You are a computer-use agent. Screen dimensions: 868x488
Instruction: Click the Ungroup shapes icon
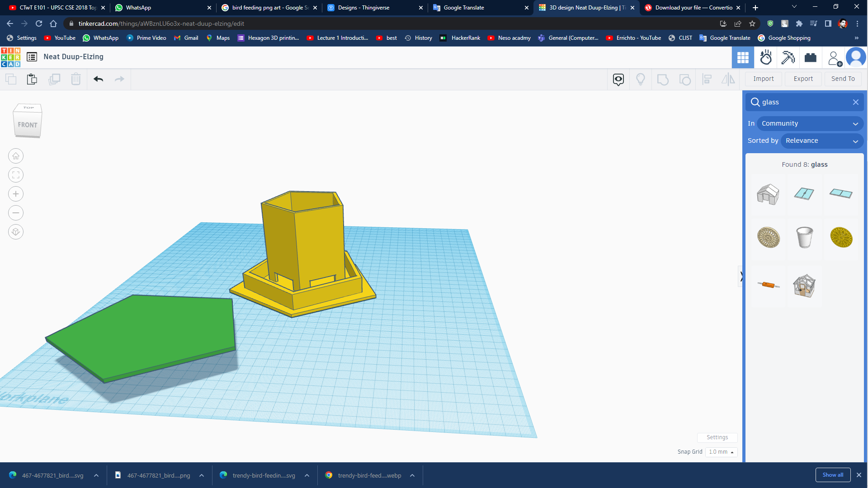pos(685,80)
